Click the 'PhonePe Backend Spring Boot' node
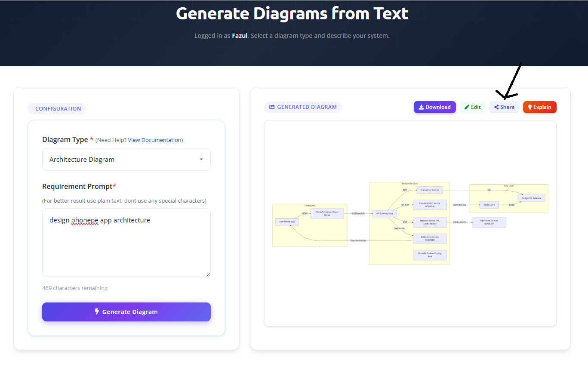The height and width of the screenshot is (367, 588). [x=430, y=255]
